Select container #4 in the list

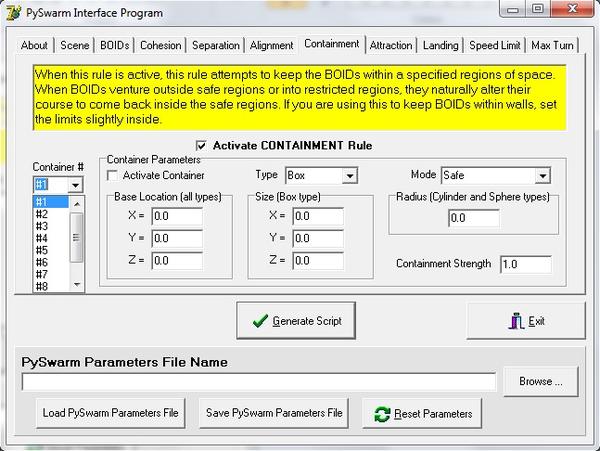coord(51,238)
